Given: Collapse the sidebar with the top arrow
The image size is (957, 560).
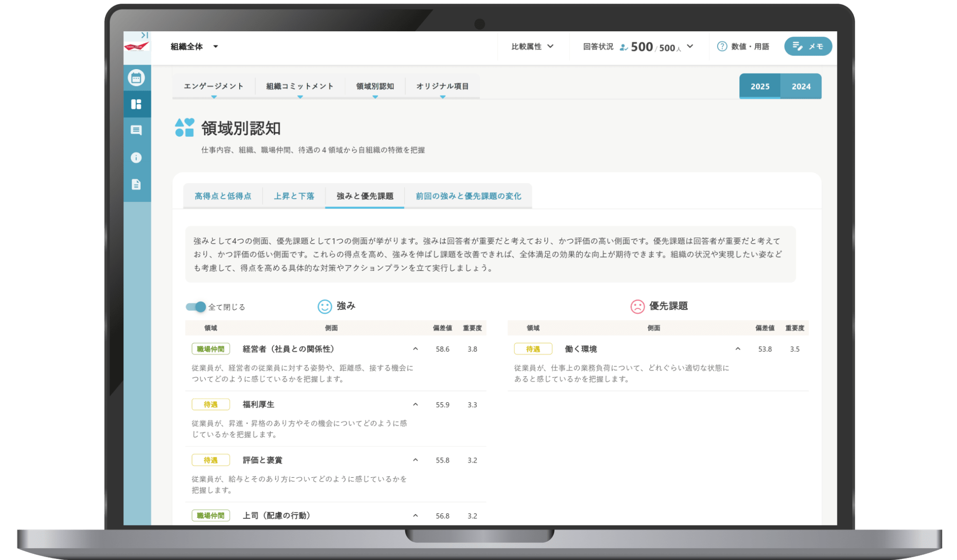Looking at the screenshot, I should tap(144, 34).
